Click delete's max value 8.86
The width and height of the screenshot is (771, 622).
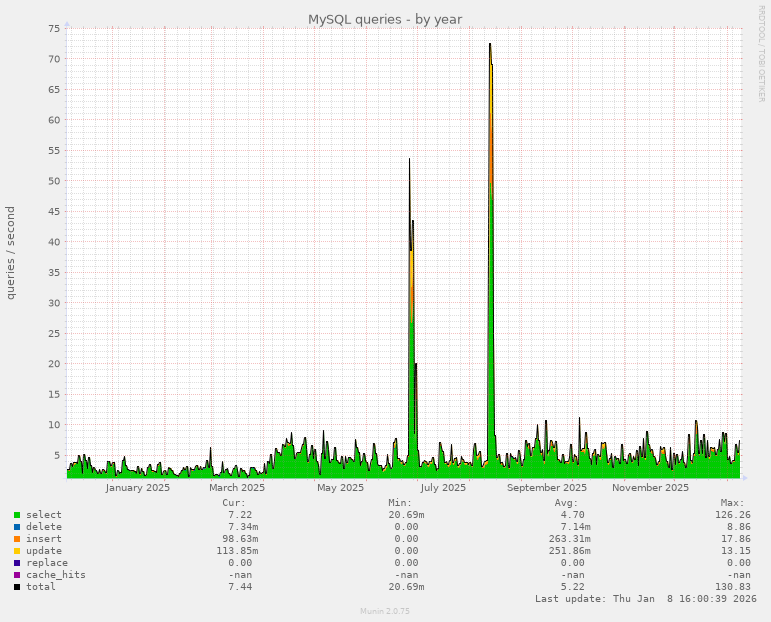739,527
